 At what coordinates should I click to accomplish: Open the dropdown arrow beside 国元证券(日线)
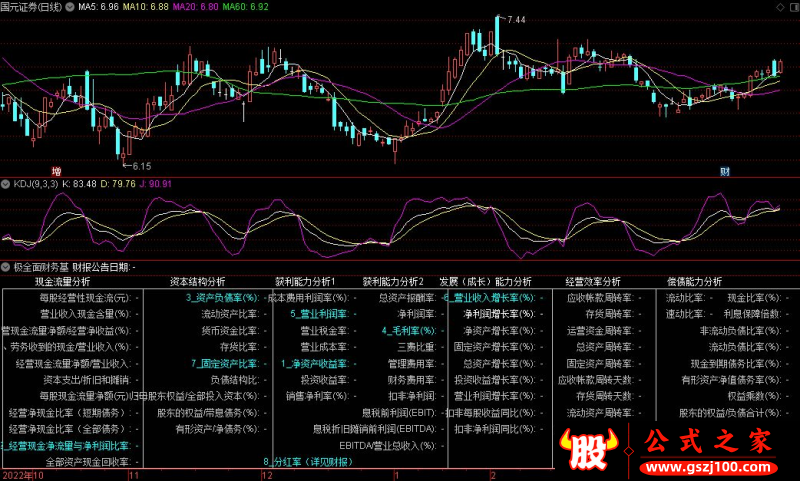(70, 7)
